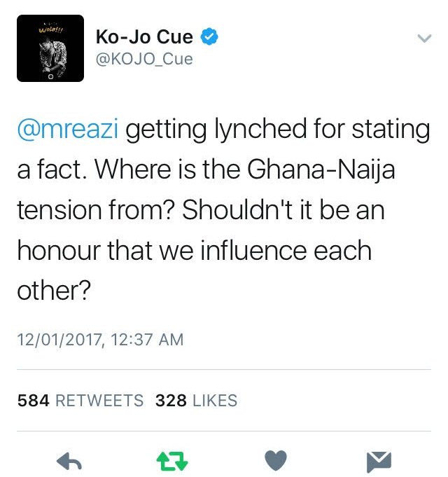
Task: Click the LIKES label text
Action: [215, 401]
